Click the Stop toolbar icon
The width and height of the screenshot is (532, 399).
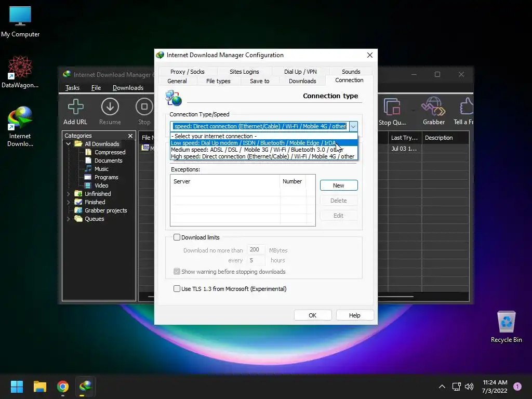click(144, 107)
